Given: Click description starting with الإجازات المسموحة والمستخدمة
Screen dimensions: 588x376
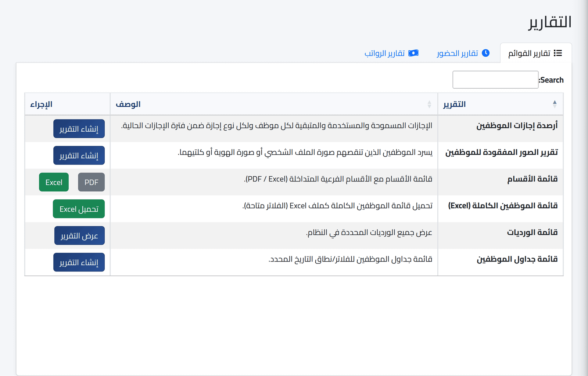Looking at the screenshot, I should (277, 125).
